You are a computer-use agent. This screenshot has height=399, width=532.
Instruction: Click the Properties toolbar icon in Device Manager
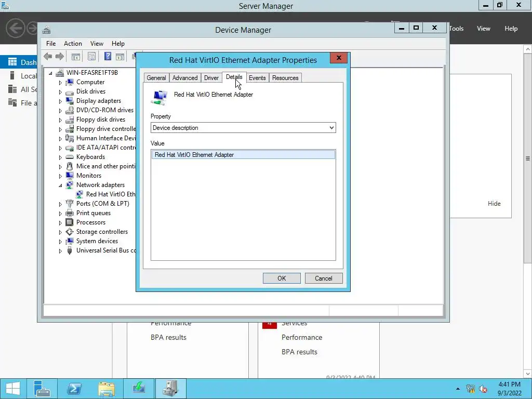tap(91, 57)
